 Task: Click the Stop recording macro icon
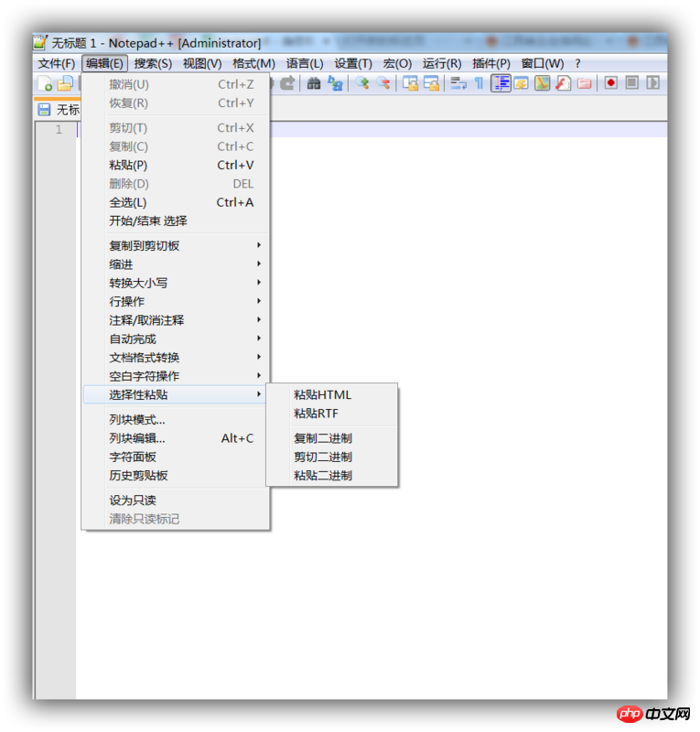pos(631,83)
